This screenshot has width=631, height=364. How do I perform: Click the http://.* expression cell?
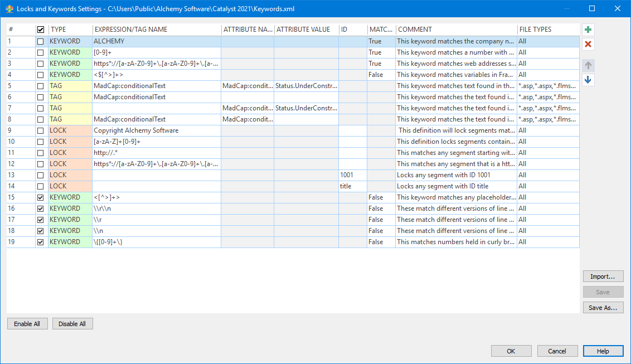157,152
